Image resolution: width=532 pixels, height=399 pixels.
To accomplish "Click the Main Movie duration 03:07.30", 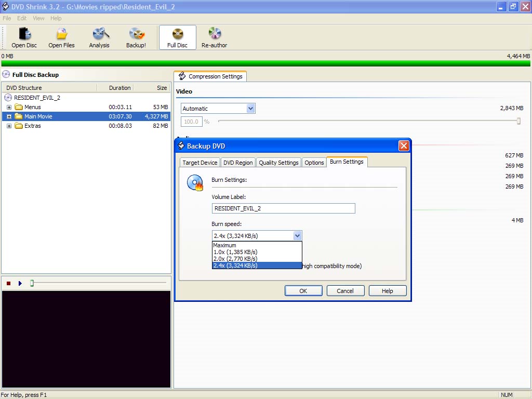I will tap(120, 116).
